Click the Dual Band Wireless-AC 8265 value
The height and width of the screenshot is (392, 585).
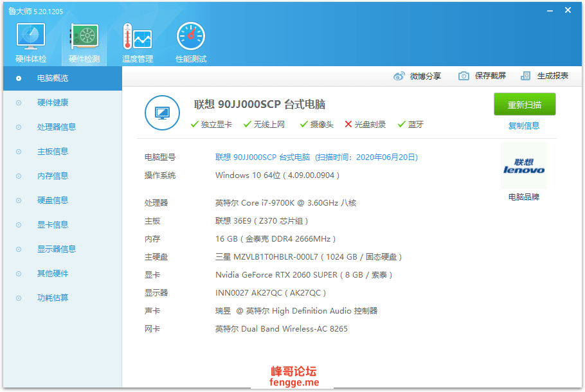pyautogui.click(x=282, y=329)
